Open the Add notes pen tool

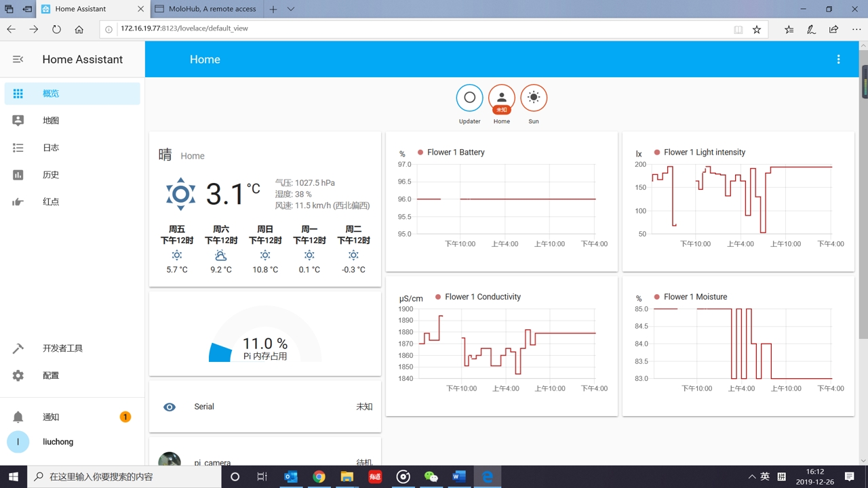point(811,30)
